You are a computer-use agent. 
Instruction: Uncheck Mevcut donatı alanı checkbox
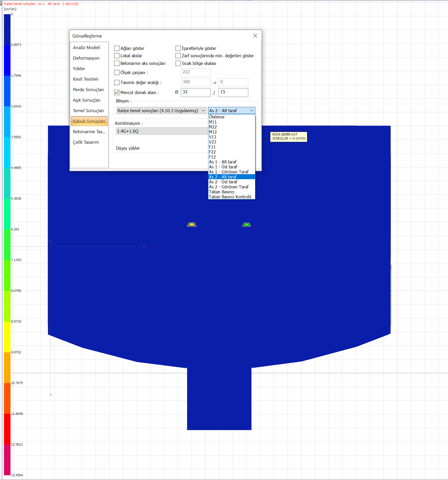tap(117, 92)
